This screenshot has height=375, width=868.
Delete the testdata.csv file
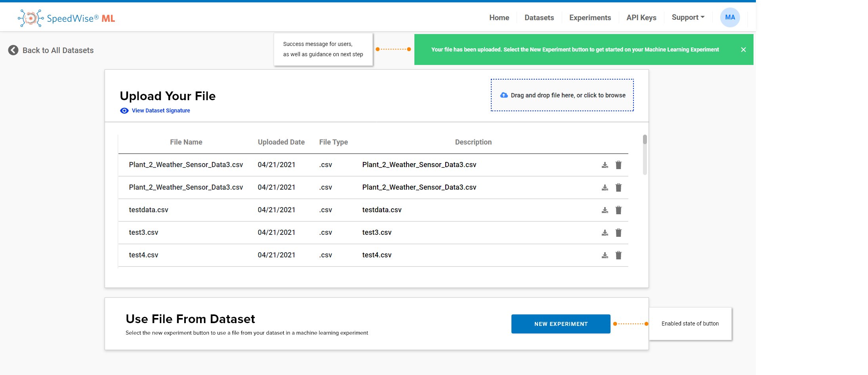point(618,210)
